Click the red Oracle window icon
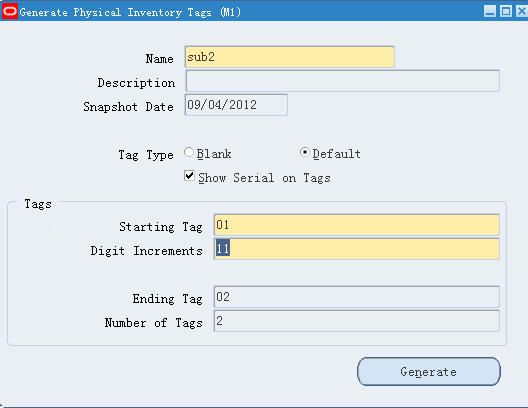The height and width of the screenshot is (408, 528). 10,12
